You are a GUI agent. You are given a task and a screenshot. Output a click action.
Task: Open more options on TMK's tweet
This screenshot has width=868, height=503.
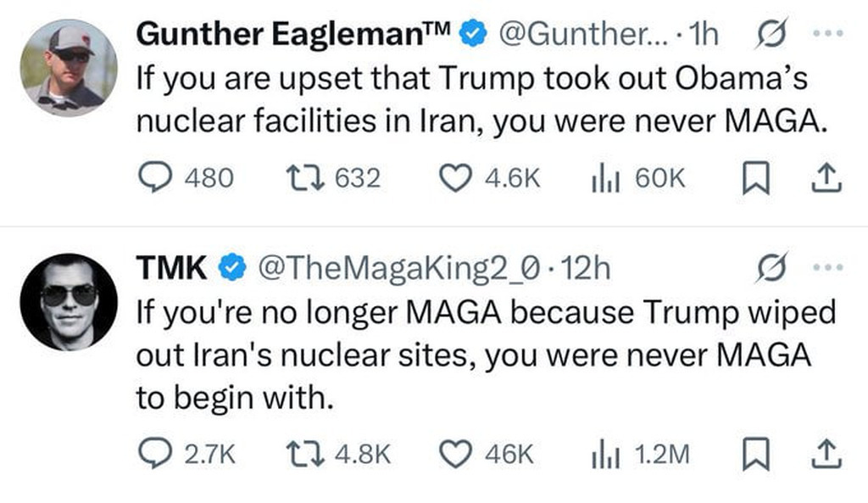823,269
